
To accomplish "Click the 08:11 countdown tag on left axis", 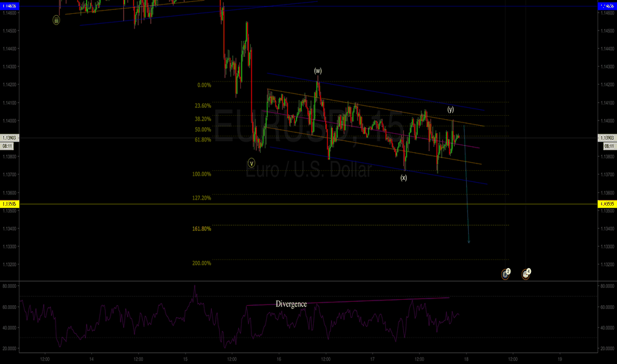I will click(x=7, y=146).
